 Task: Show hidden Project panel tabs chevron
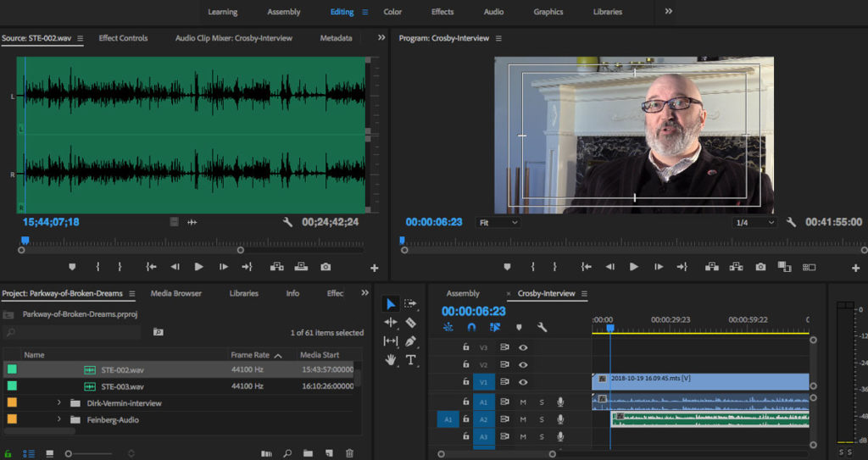click(364, 293)
